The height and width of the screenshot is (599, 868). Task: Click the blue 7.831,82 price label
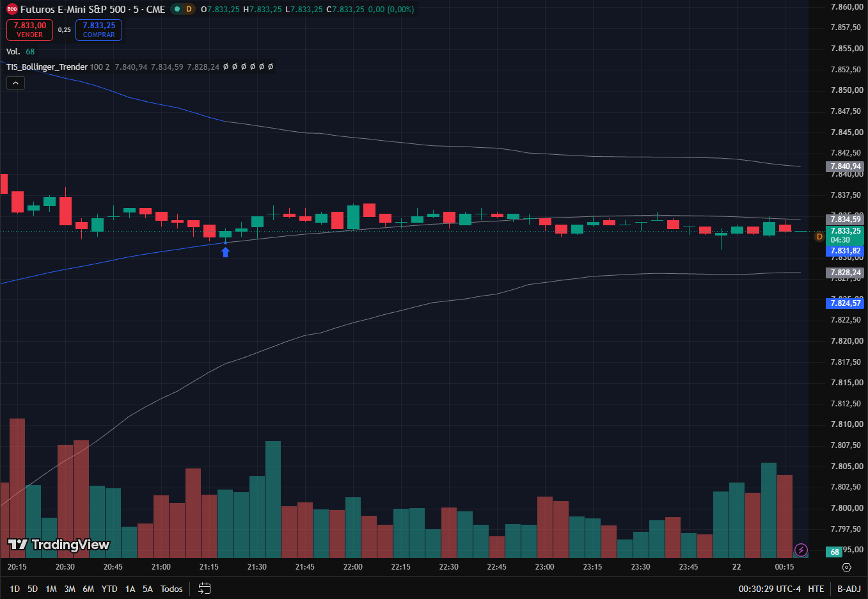846,251
